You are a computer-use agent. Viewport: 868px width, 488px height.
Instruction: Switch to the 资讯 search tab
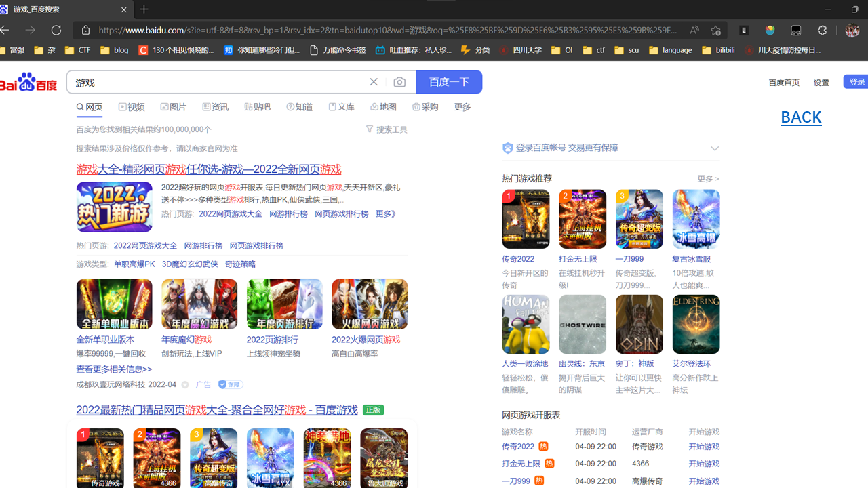[216, 107]
